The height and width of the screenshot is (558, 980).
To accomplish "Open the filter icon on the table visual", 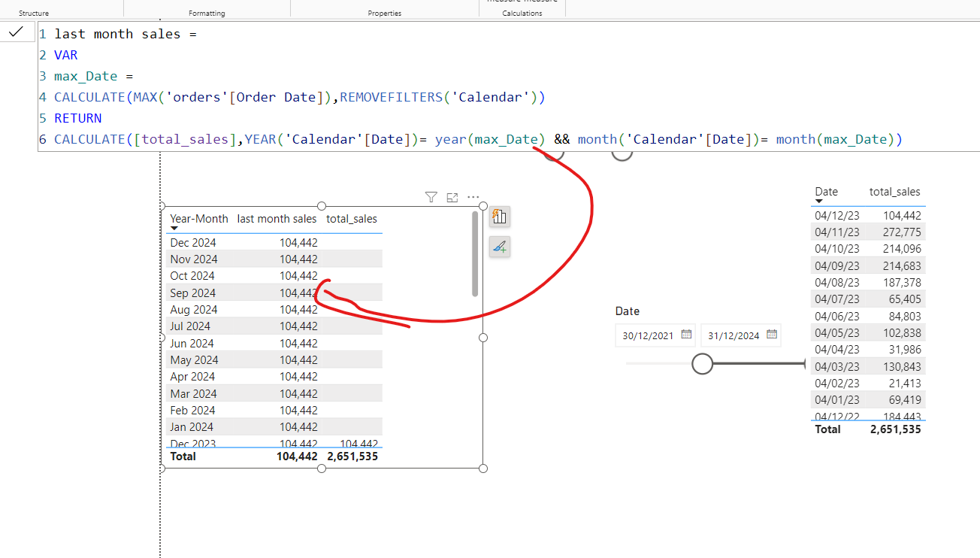I will [x=431, y=197].
